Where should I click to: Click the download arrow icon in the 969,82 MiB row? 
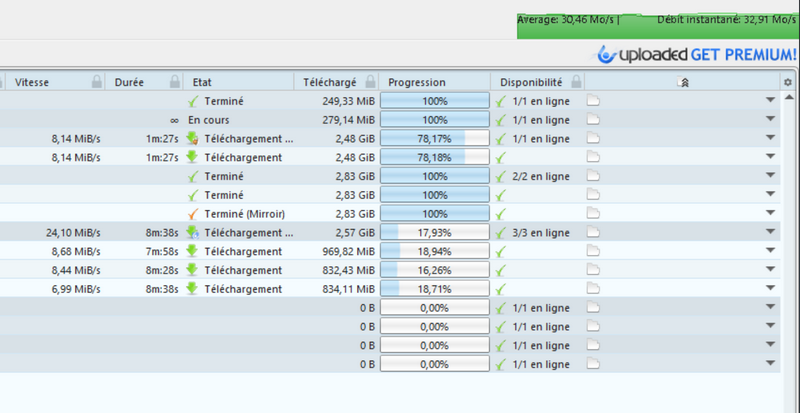click(192, 251)
